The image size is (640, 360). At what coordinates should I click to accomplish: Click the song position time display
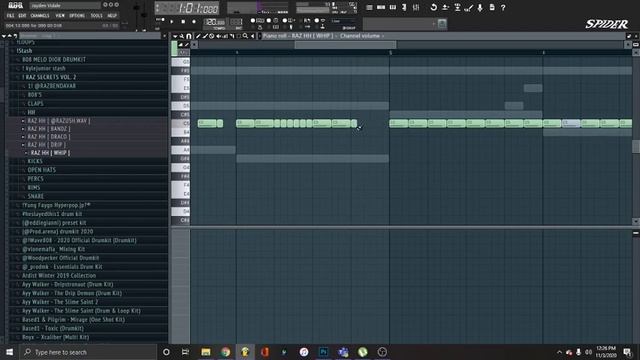[187, 8]
